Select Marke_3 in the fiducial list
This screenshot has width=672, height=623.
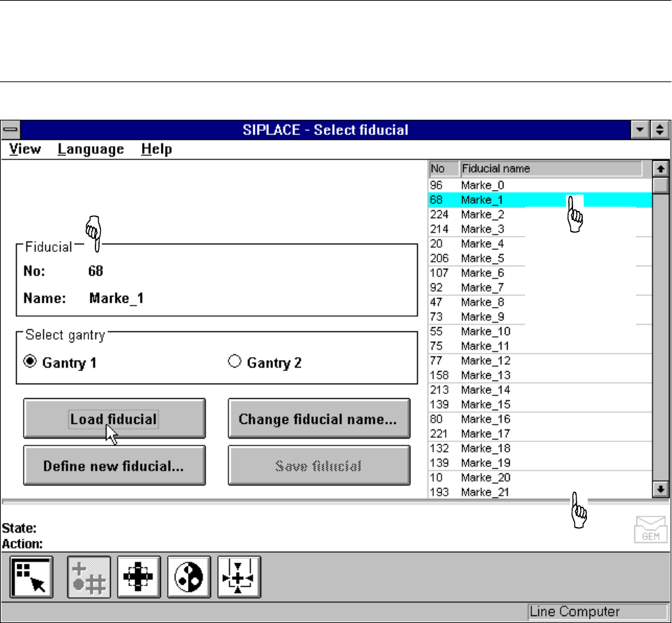(540, 229)
